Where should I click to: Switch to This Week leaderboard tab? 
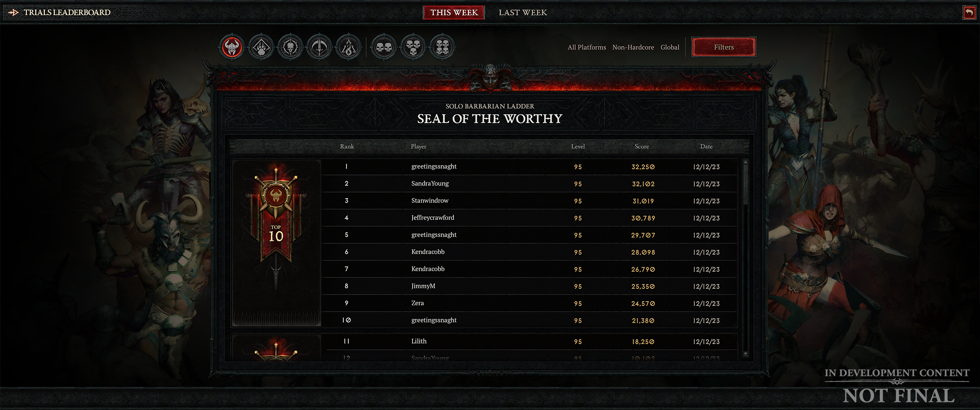[454, 12]
